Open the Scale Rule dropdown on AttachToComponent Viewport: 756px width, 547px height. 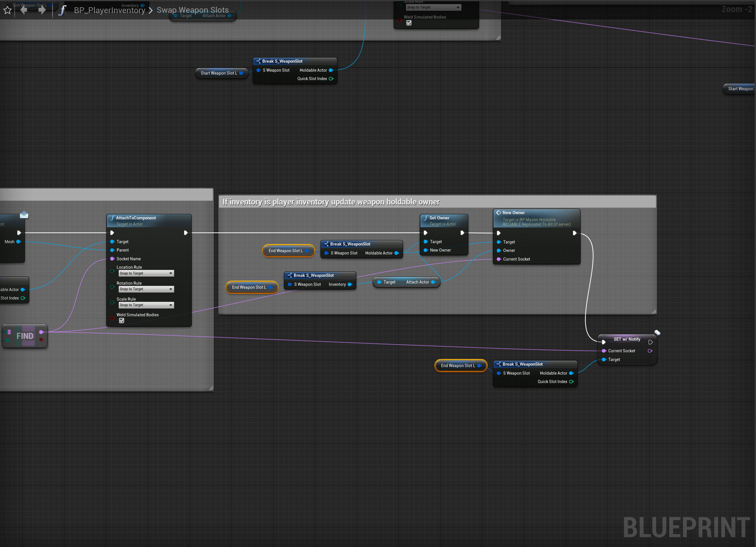coord(146,305)
